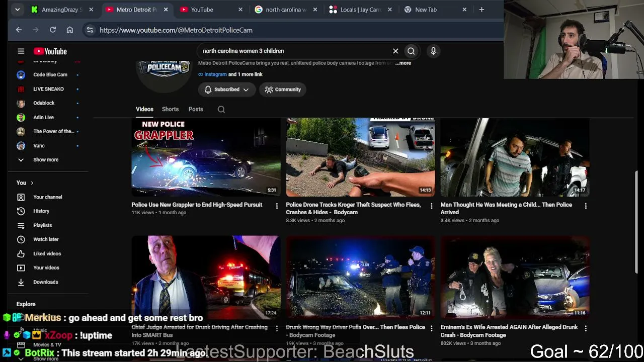Viewport: 644px width, 362px height.
Task: Expand the You section chevron
Action: [32, 183]
